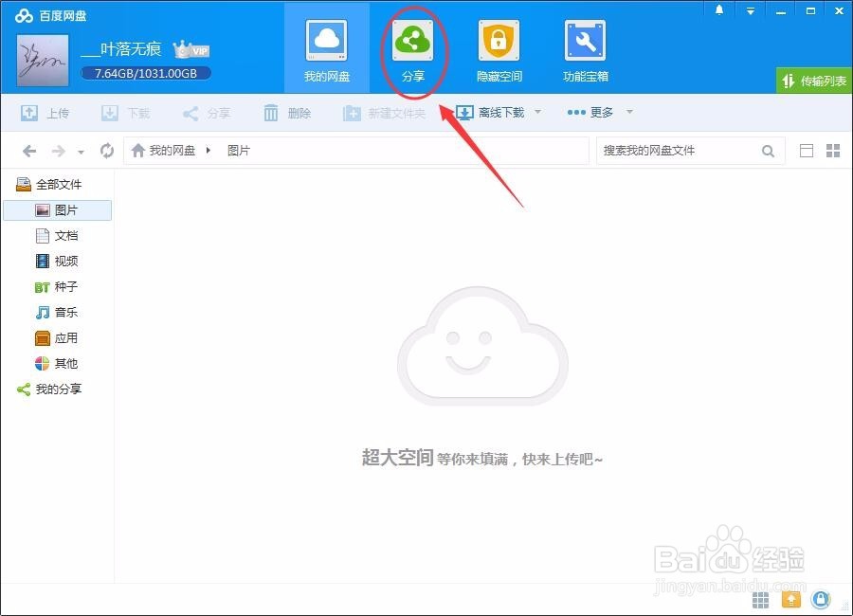
Task: Click the storage capacity bar showing 7.64GB/1031.00GB
Action: pos(145,73)
